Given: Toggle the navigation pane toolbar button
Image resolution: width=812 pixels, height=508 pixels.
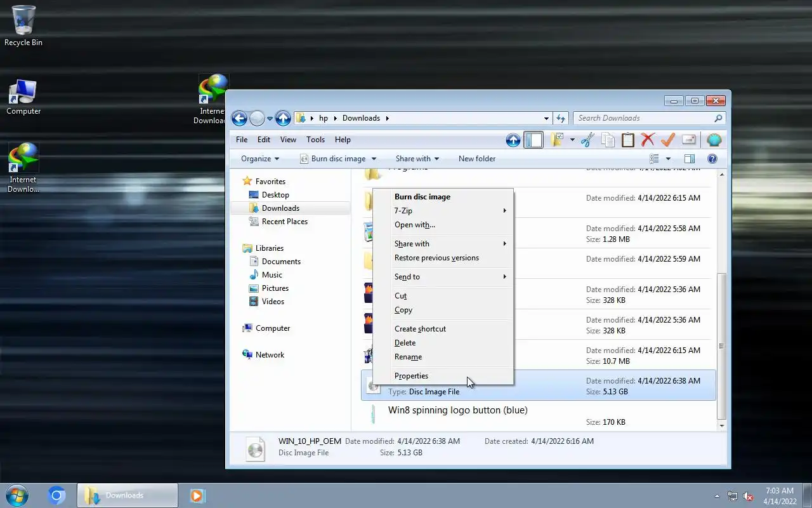Looking at the screenshot, I should [x=534, y=140].
